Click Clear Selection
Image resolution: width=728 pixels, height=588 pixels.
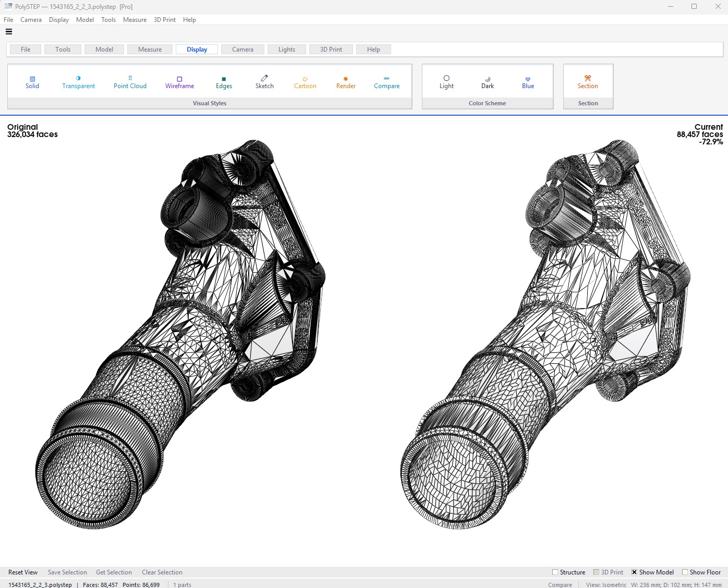pyautogui.click(x=162, y=572)
